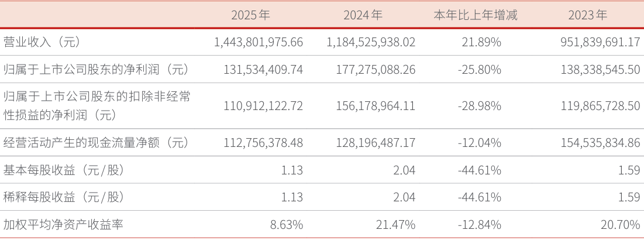Click the -28.98% change cell
Image resolution: width=644 pixels, height=240 pixels.
pyautogui.click(x=479, y=106)
